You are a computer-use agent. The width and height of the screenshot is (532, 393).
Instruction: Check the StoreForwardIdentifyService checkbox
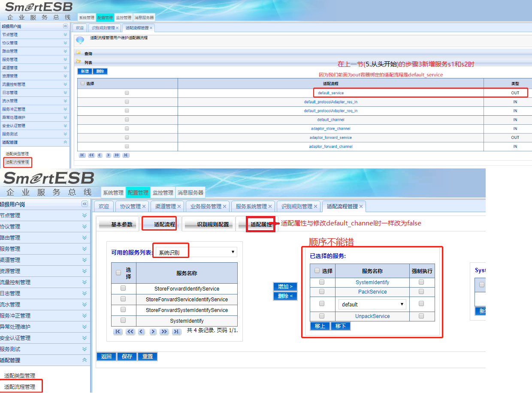click(x=123, y=288)
